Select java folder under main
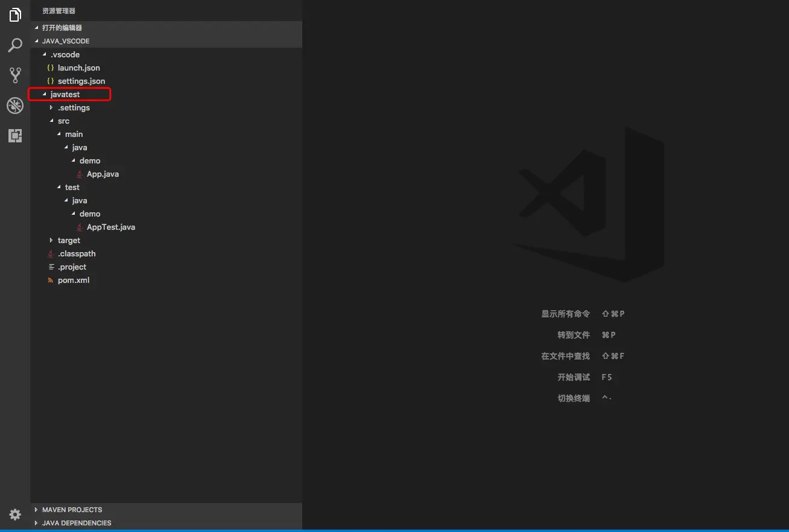789x532 pixels. tap(80, 147)
